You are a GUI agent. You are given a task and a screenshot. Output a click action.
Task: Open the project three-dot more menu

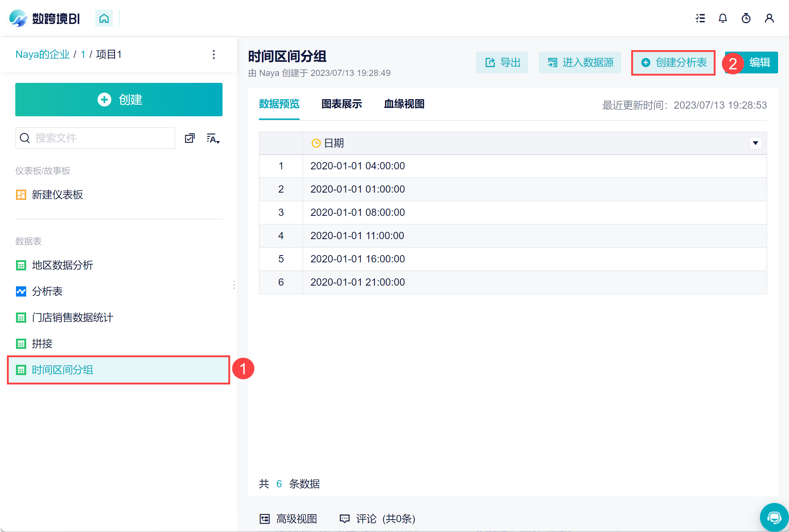(214, 55)
